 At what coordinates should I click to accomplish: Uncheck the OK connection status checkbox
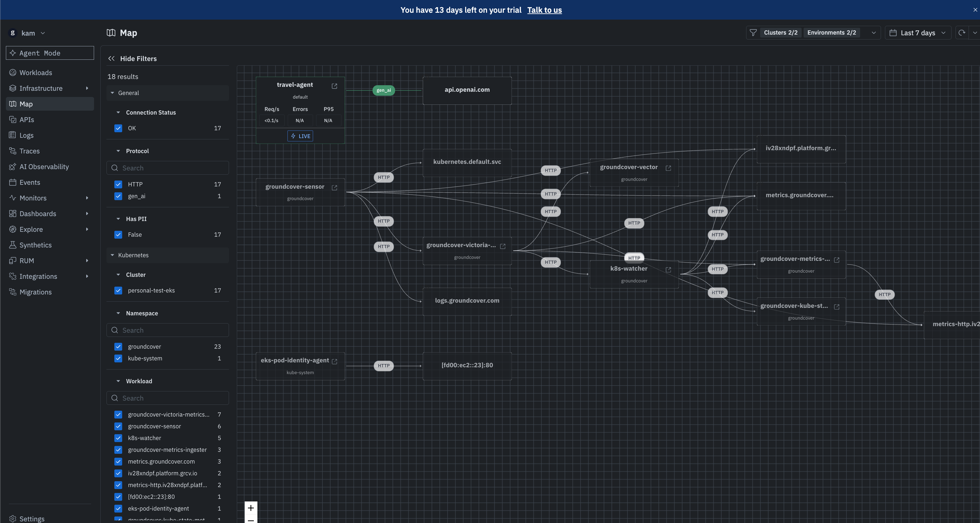point(118,128)
